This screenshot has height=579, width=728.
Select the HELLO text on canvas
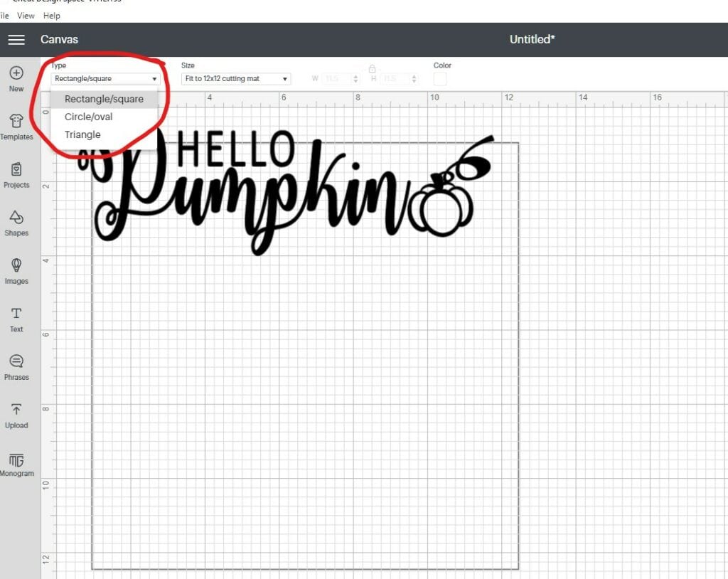pos(236,149)
